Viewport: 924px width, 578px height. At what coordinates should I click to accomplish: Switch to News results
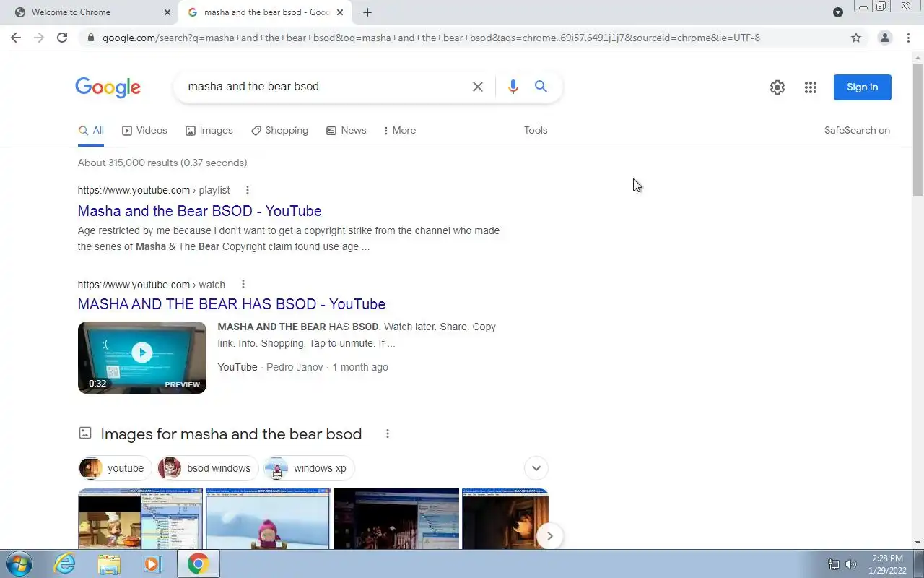(x=346, y=131)
